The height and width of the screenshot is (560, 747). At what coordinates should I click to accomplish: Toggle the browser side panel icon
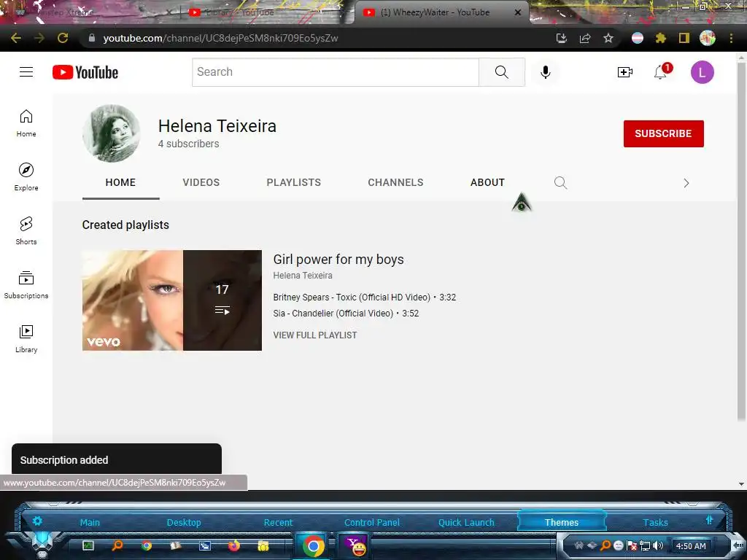684,38
